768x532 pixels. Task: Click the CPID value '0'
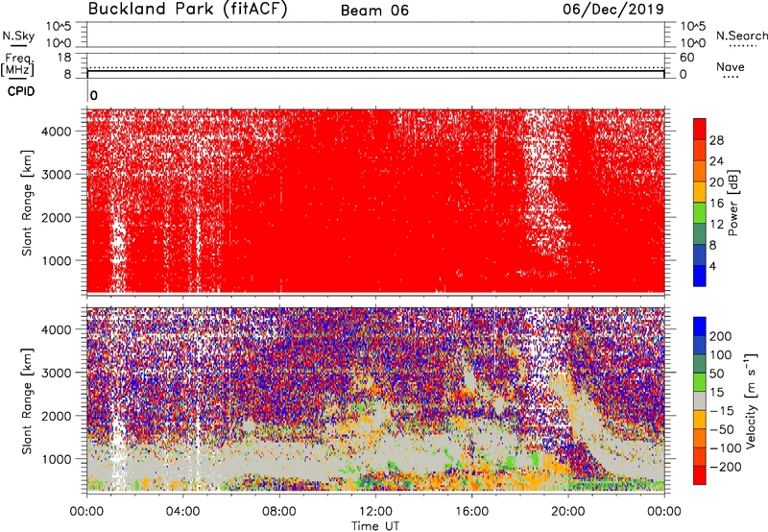[94, 96]
